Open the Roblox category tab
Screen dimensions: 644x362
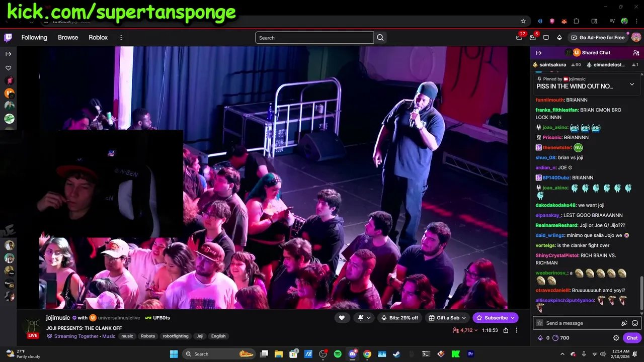click(x=98, y=38)
